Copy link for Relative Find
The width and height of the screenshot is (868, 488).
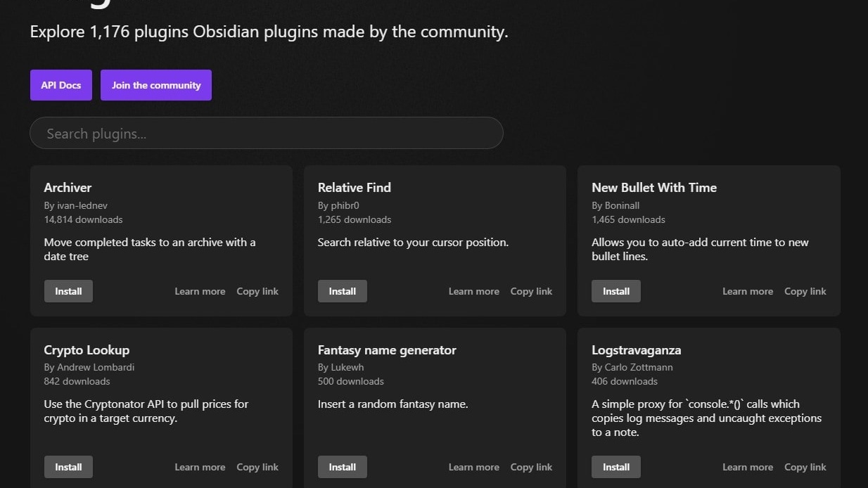[x=531, y=290]
